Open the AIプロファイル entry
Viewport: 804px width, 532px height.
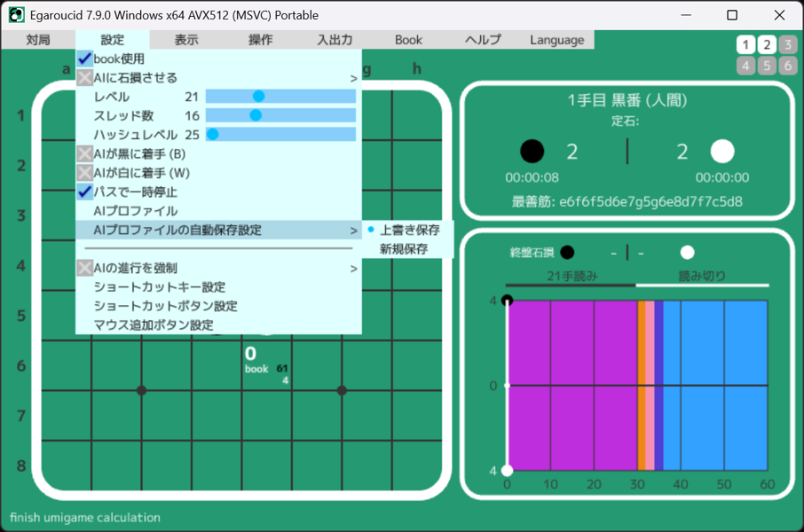click(x=218, y=211)
